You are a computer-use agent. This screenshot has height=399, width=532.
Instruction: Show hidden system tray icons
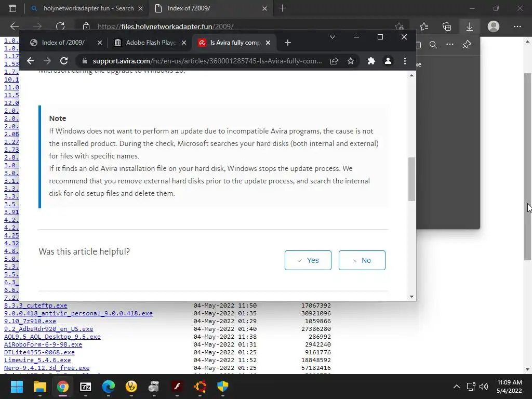[457, 387]
